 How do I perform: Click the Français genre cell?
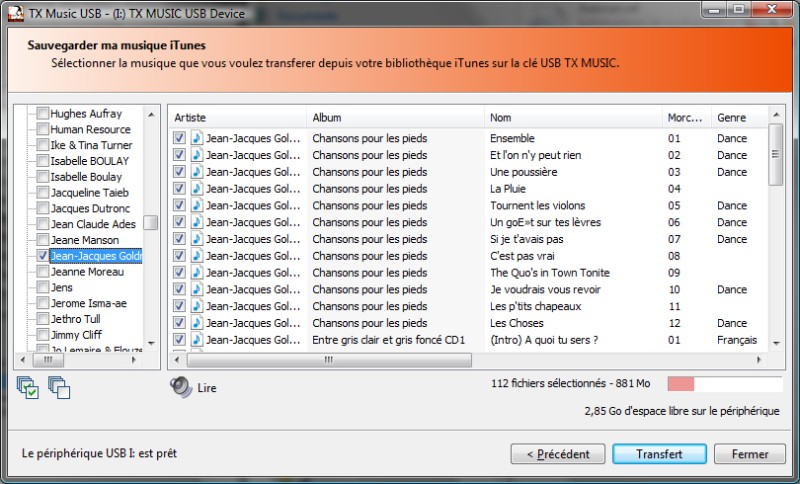(x=737, y=340)
